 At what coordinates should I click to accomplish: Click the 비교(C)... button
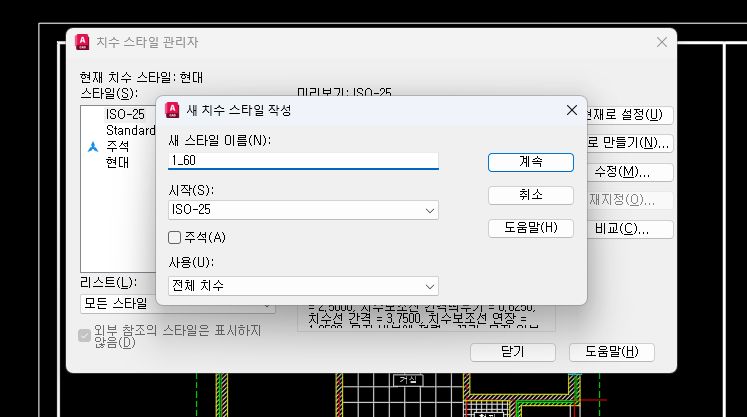point(629,229)
